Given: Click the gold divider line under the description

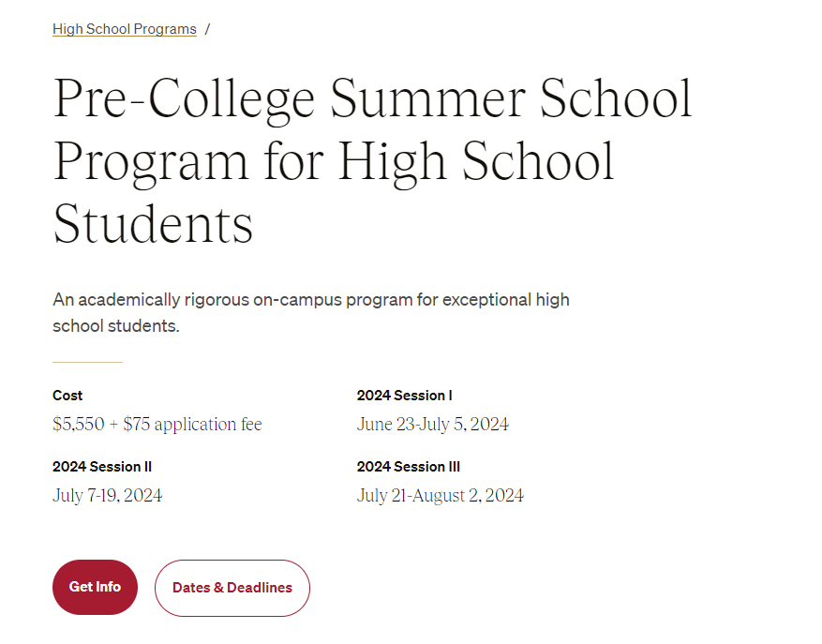Looking at the screenshot, I should pos(87,362).
